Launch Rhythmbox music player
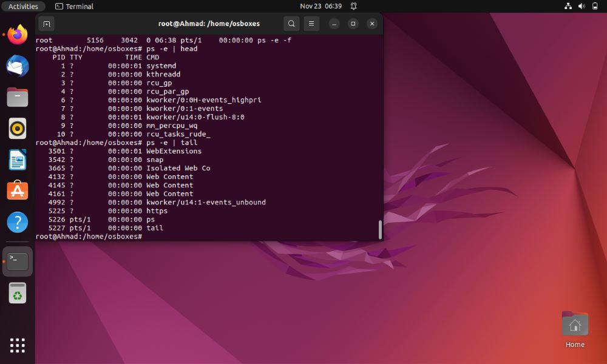The width and height of the screenshot is (607, 364). pos(18,129)
